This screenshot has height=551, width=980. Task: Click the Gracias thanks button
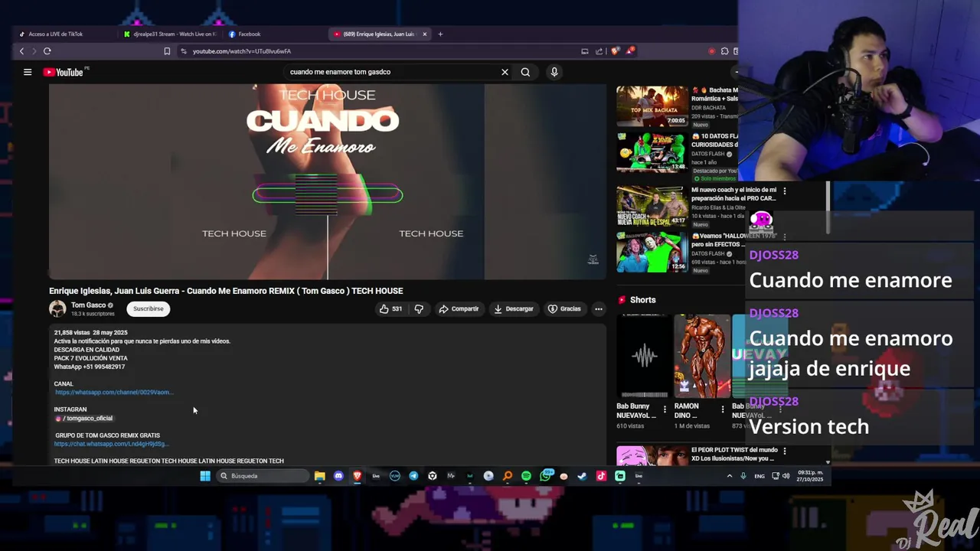tap(565, 308)
